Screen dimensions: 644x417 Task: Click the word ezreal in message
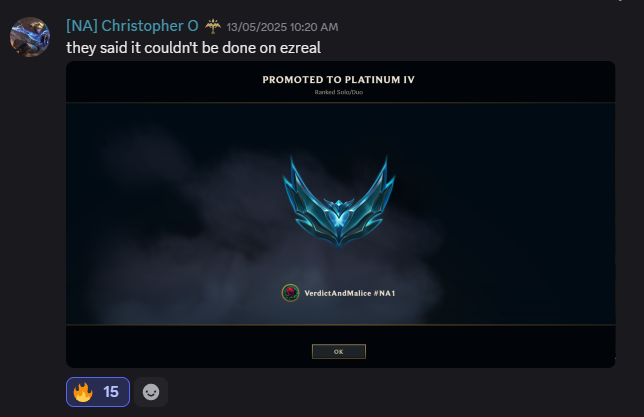coord(300,48)
